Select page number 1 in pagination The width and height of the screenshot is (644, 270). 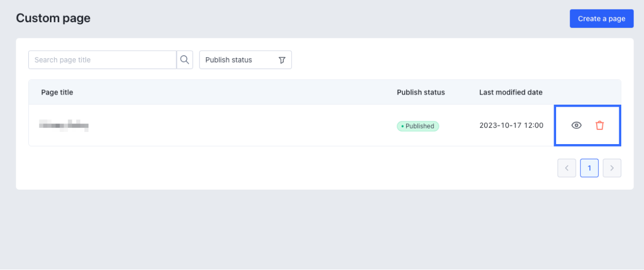coord(589,168)
